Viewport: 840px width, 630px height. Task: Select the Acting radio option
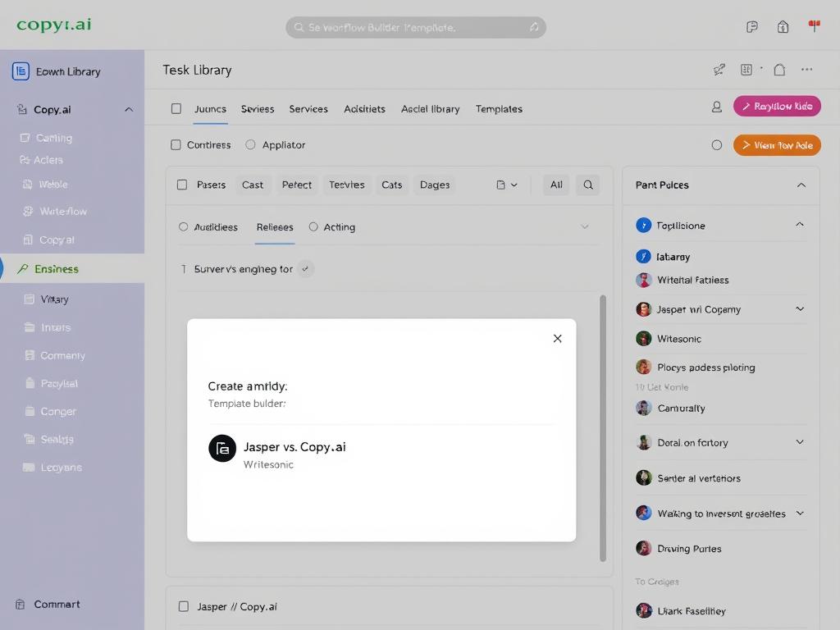tap(313, 227)
